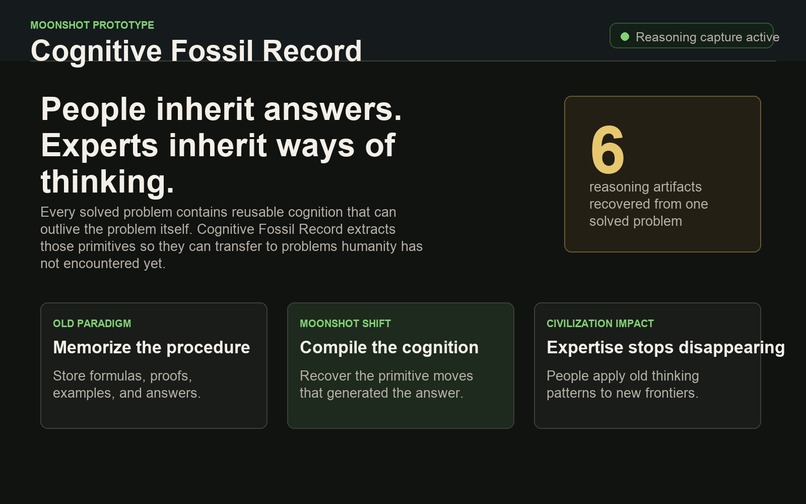Click the headline 'People inherit answers.'

[x=221, y=110]
